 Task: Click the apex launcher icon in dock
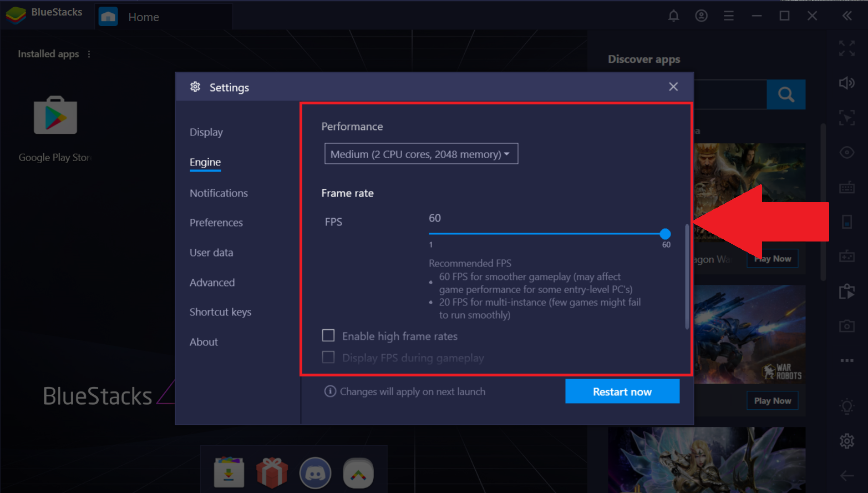click(358, 472)
